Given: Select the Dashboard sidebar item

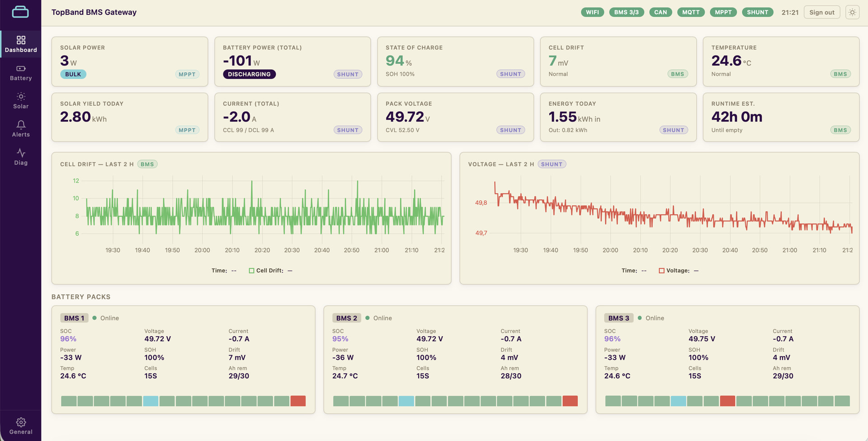Looking at the screenshot, I should pos(21,44).
